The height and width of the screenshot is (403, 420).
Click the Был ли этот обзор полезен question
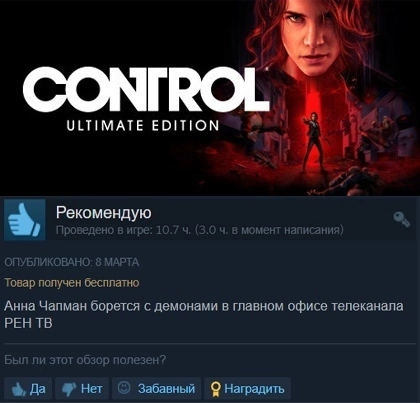tap(85, 360)
